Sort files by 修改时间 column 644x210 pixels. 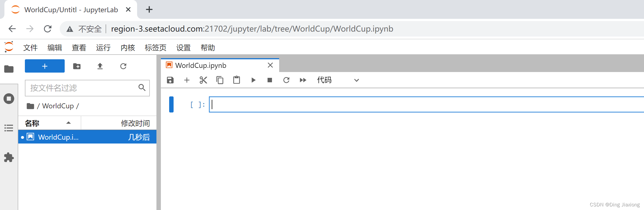(x=119, y=123)
